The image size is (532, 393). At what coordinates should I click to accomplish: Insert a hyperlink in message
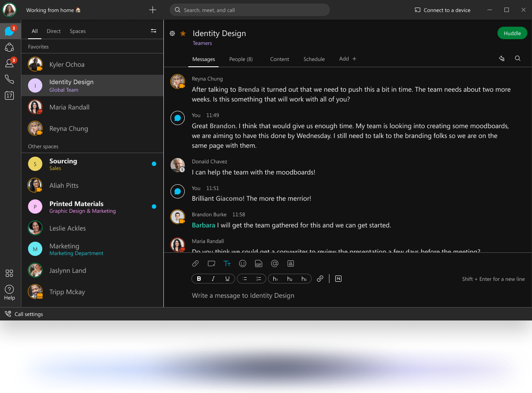320,279
